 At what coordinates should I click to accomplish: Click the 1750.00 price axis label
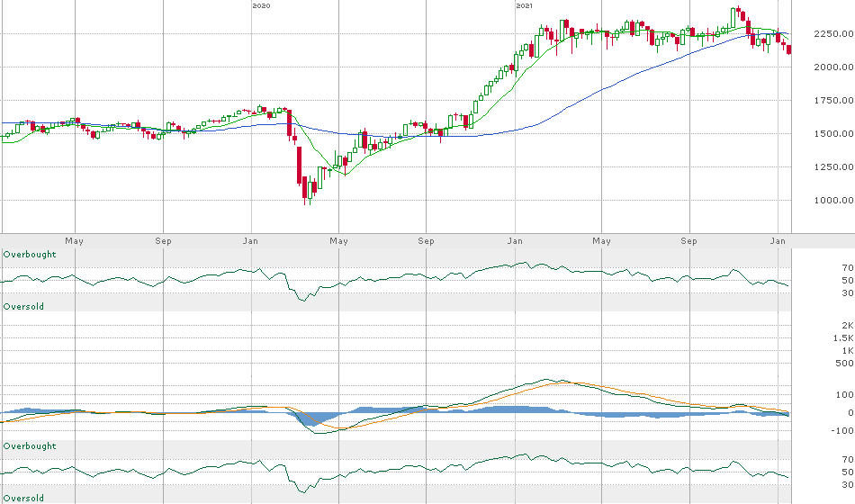833,101
